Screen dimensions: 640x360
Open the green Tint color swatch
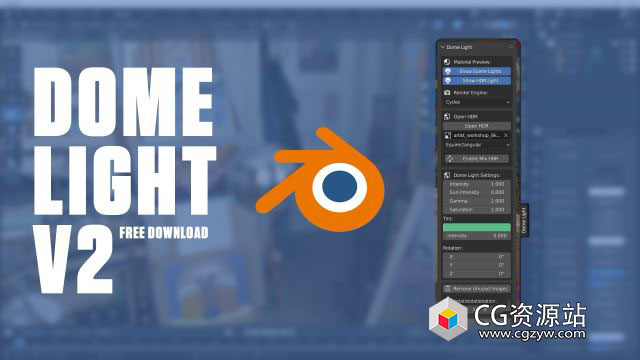tap(476, 227)
